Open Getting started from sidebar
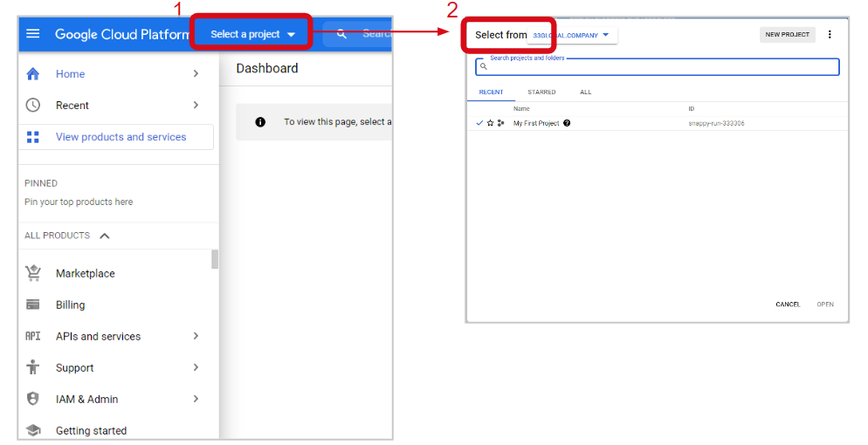This screenshot has height=445, width=868. [92, 431]
